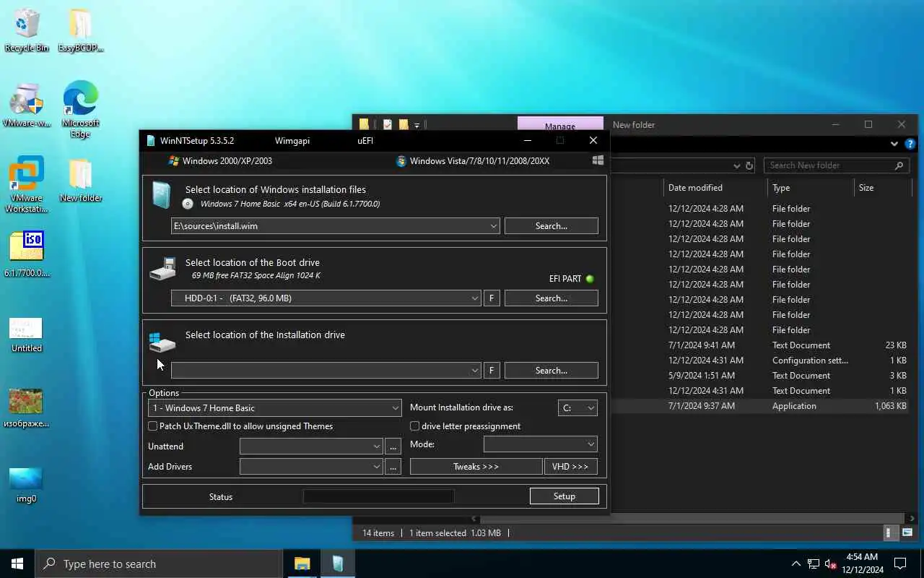
Task: Click the Status progress bar
Action: [378, 496]
